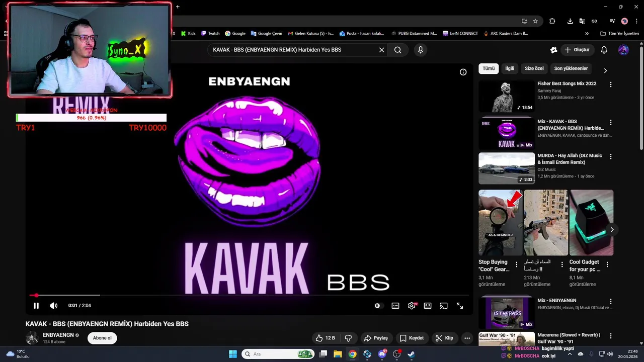Viewport: 644px width, 362px height.
Task: Like the video with 12 B likes
Action: click(325, 338)
